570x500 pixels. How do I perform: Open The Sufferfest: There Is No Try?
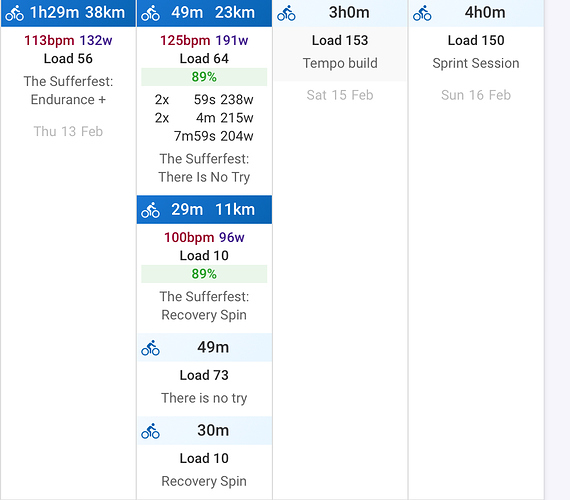point(204,168)
